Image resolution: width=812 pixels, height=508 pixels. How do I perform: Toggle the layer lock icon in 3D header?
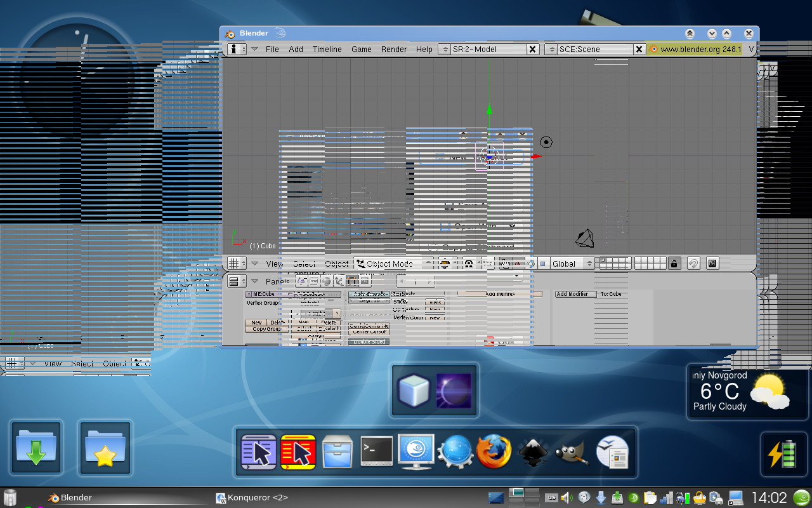tap(674, 264)
